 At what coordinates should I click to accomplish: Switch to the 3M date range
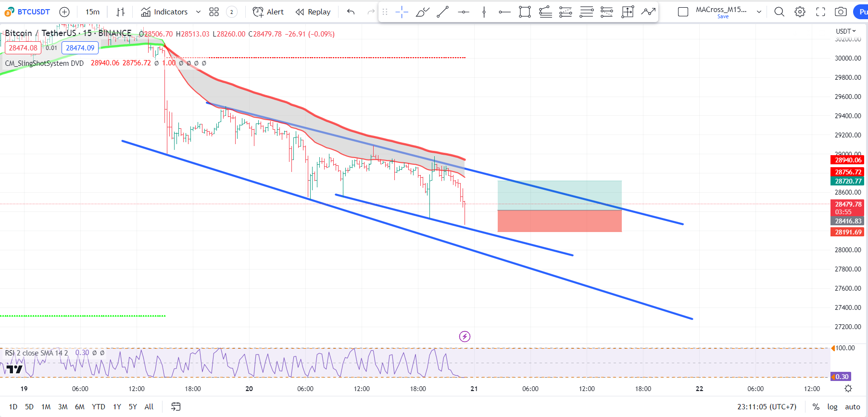[x=63, y=407]
